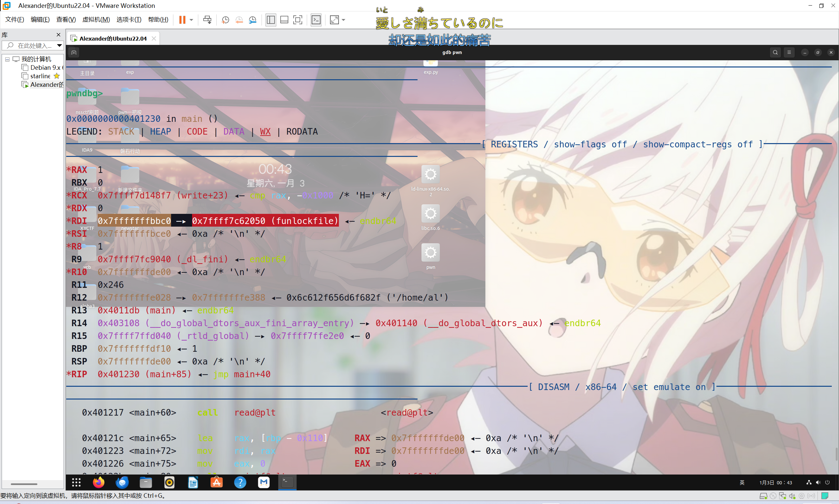Screen dimensions: 839x504
Task: Take a snapshot of the VM
Action: tap(225, 20)
